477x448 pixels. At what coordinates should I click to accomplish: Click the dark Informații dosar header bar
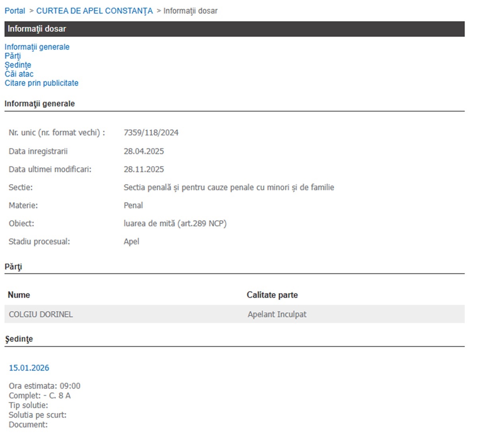click(235, 29)
